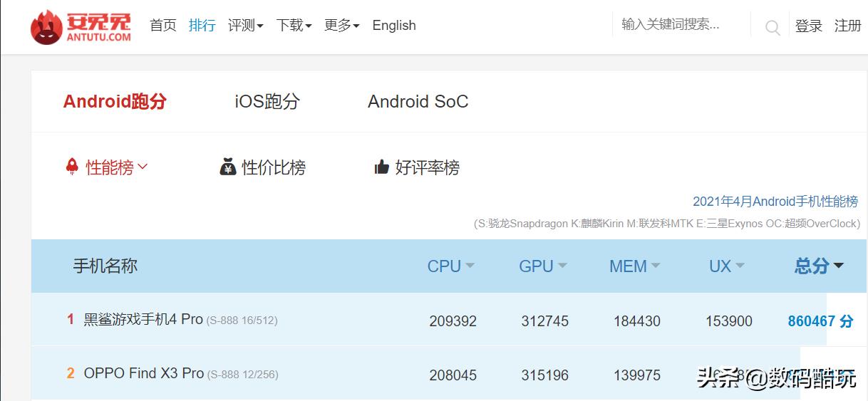Select the Android跑分 tab
This screenshot has height=401, width=868.
coord(115,101)
